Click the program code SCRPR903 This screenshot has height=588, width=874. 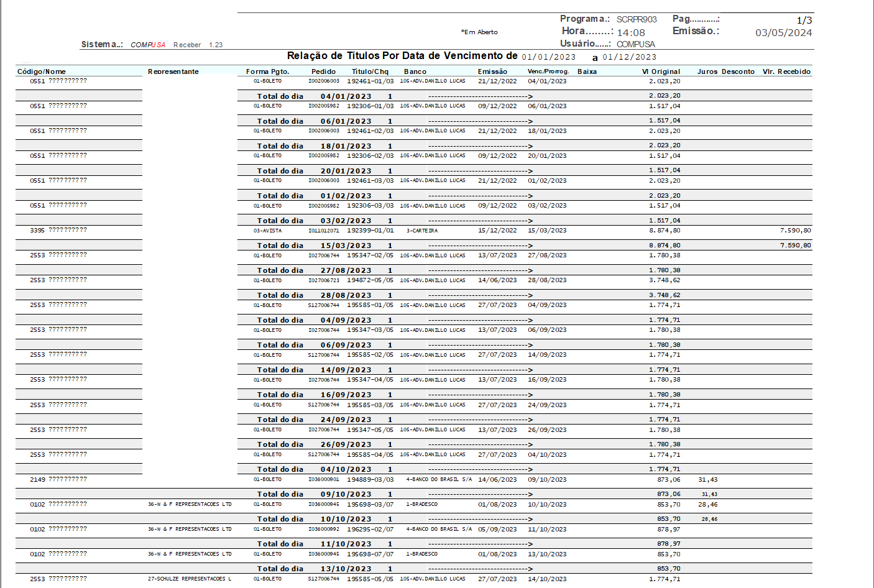[637, 19]
